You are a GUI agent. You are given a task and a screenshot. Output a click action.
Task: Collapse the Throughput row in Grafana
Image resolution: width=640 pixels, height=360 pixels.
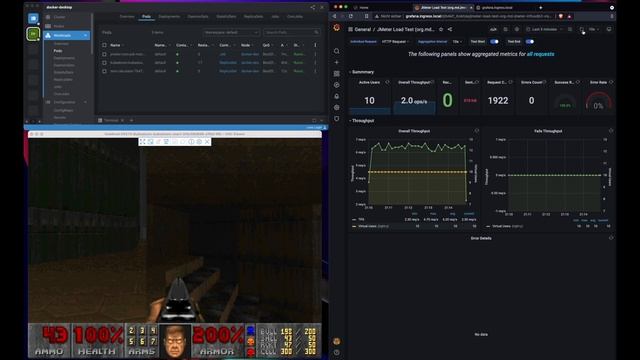362,121
